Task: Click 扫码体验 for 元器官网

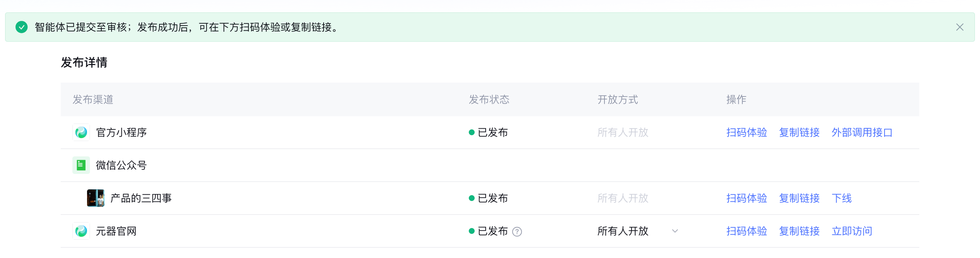Action: (746, 231)
